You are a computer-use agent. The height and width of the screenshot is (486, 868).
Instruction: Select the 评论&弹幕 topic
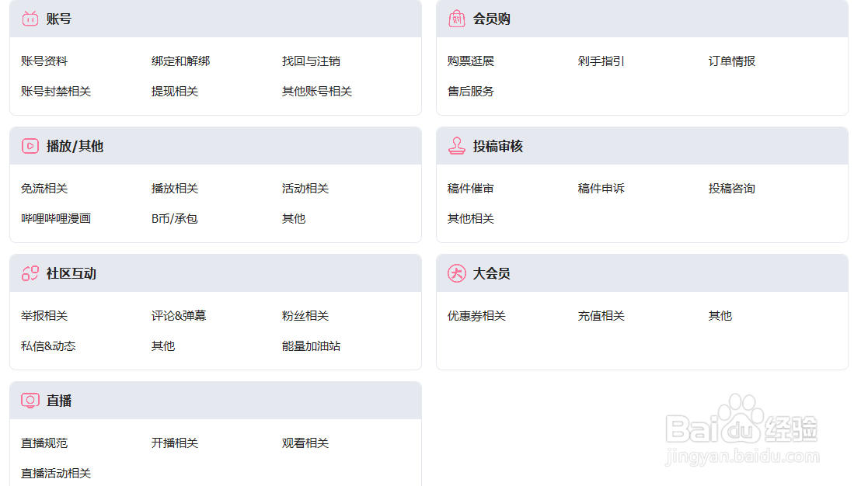pos(179,315)
